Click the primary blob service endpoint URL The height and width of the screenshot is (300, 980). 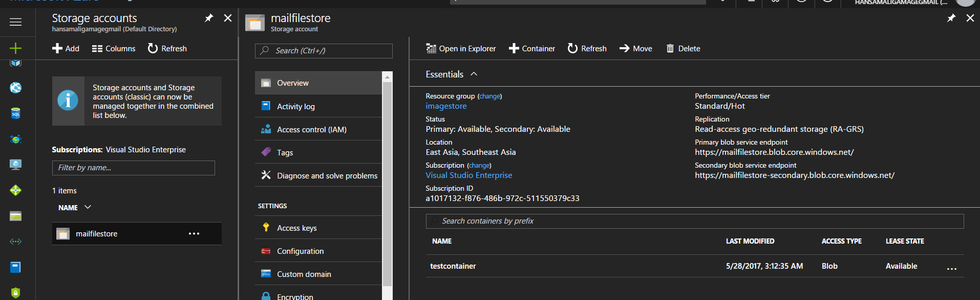pos(774,152)
